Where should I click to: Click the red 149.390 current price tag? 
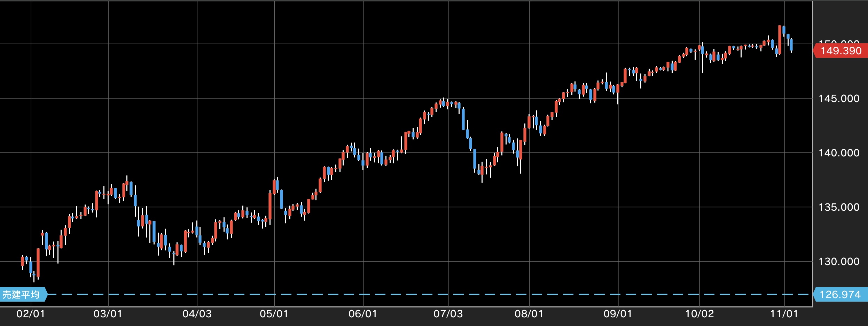(x=840, y=51)
